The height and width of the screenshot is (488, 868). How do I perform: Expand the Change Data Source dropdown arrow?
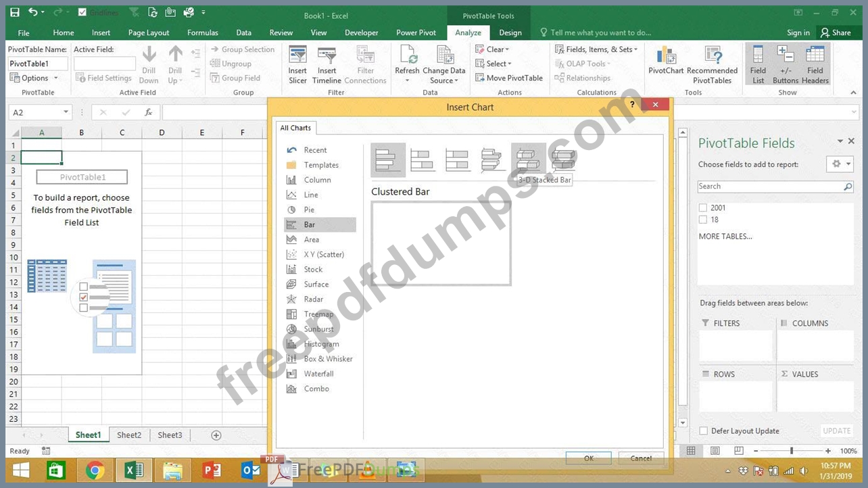point(456,81)
